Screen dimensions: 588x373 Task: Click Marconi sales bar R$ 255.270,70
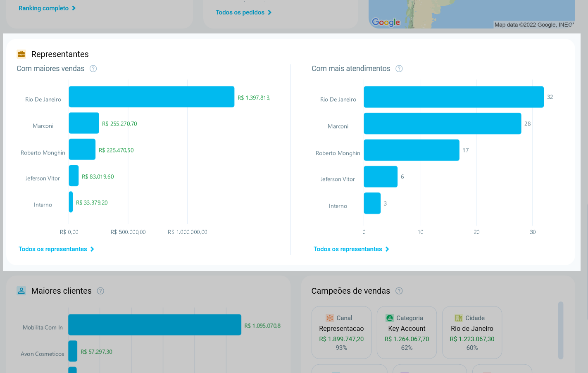(84, 123)
